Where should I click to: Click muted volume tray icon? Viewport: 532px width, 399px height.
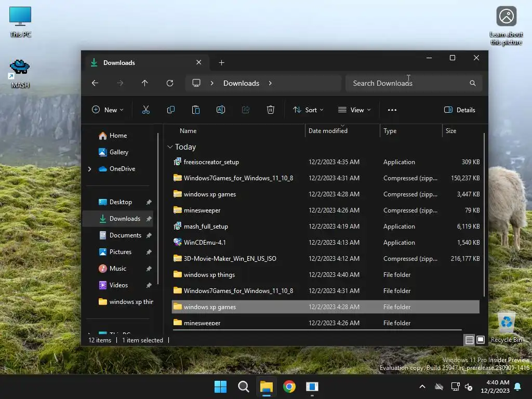(469, 387)
